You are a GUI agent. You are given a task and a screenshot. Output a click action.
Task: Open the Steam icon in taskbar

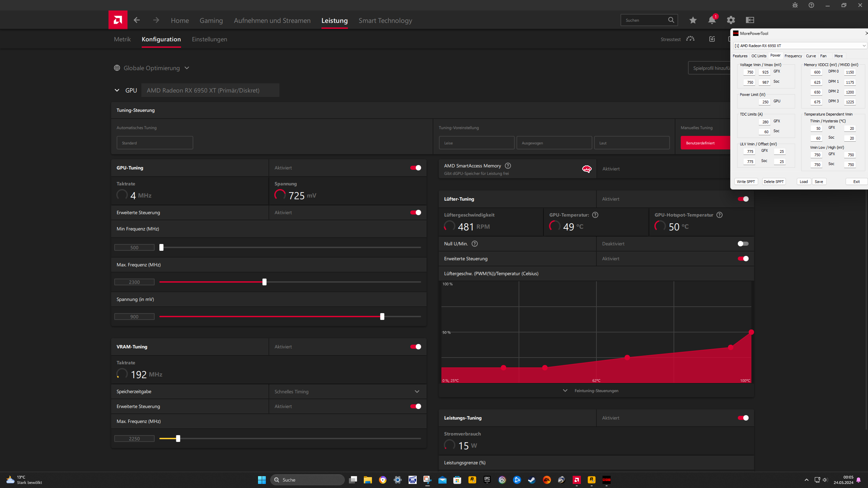tap(532, 480)
